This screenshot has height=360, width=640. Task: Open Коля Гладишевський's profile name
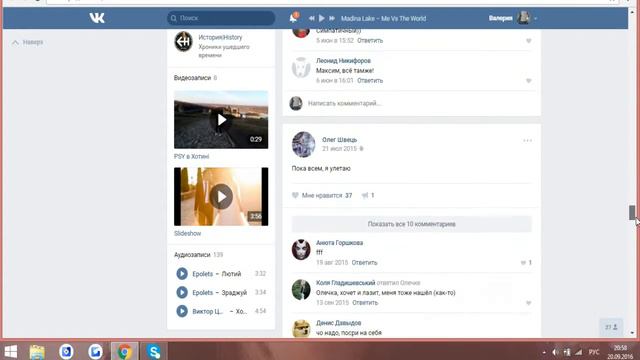(x=345, y=282)
